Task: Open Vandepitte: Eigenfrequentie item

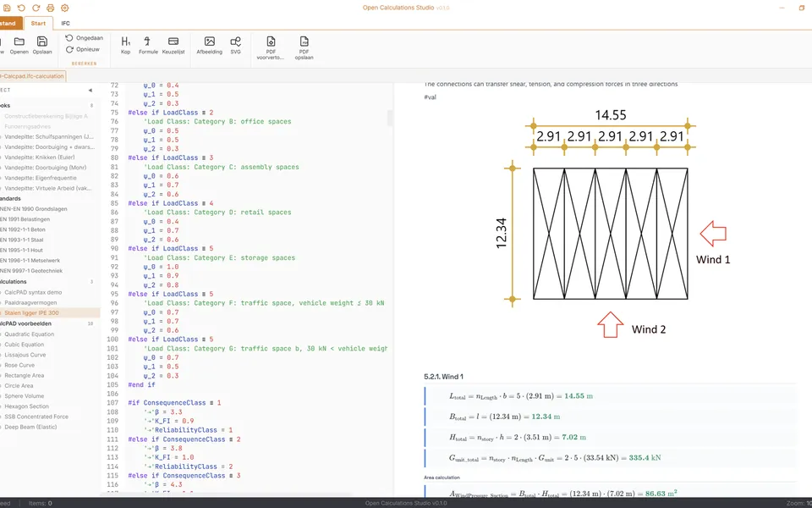Action: click(41, 178)
